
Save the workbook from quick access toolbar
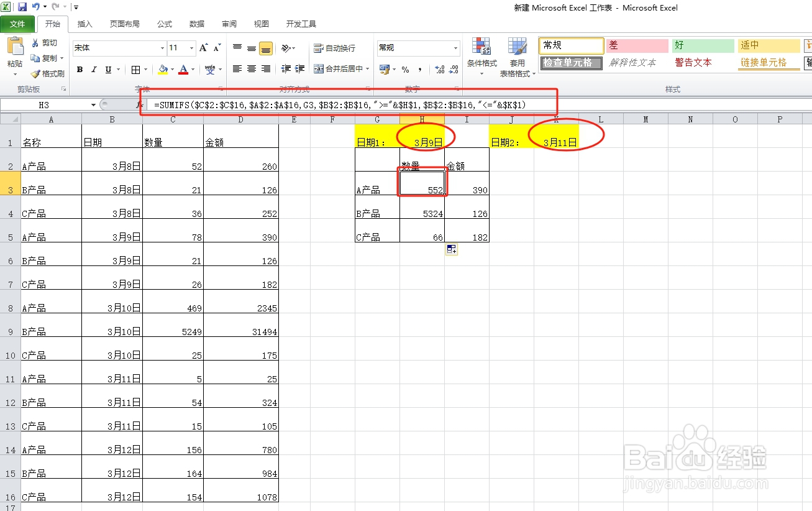pos(22,7)
